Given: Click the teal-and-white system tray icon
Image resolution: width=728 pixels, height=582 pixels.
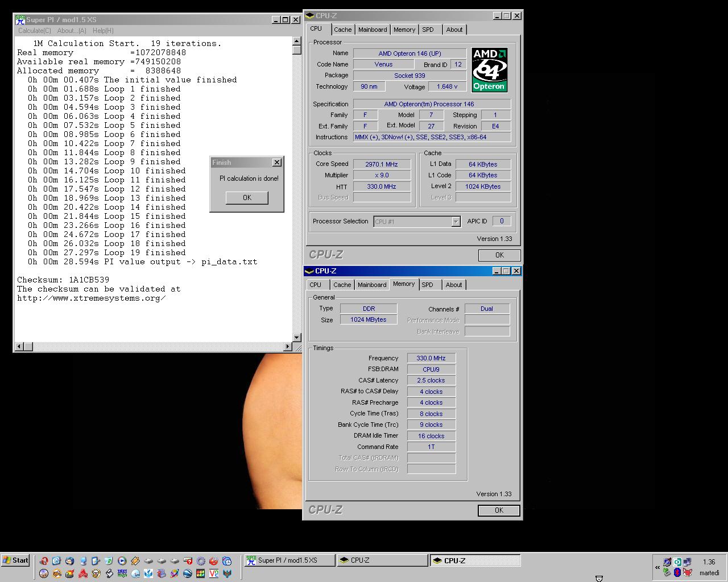Looking at the screenshot, I should click(677, 562).
